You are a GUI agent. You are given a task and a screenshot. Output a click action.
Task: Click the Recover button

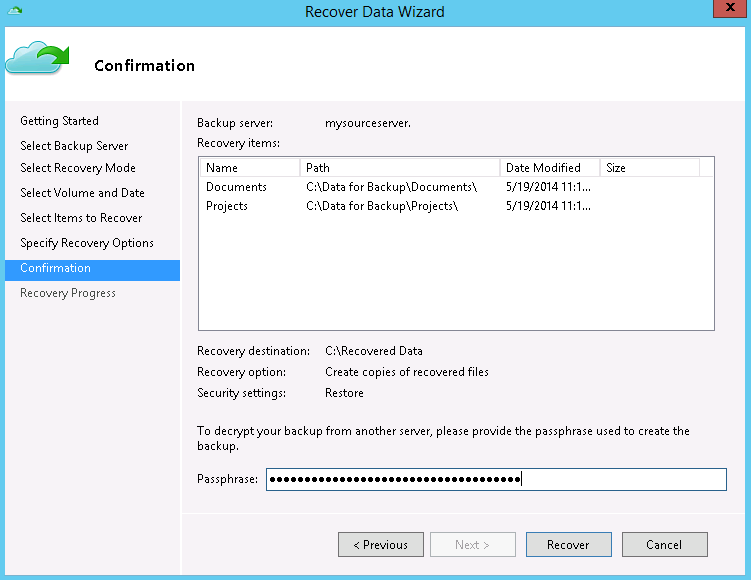tap(568, 545)
